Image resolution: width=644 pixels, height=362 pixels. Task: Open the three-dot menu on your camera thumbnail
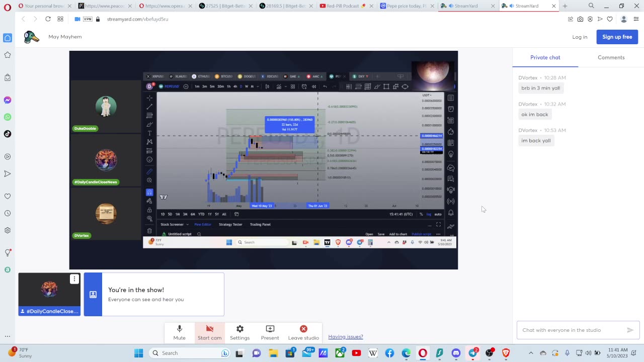click(x=74, y=279)
